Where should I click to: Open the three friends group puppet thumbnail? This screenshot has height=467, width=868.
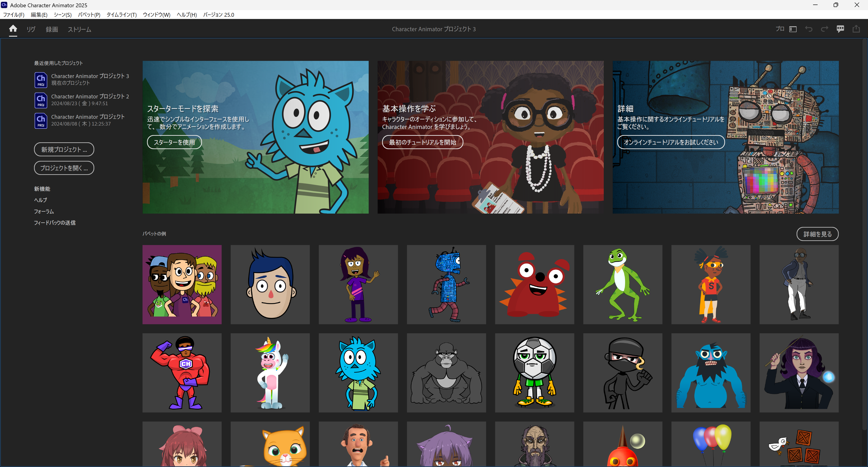[x=182, y=285]
